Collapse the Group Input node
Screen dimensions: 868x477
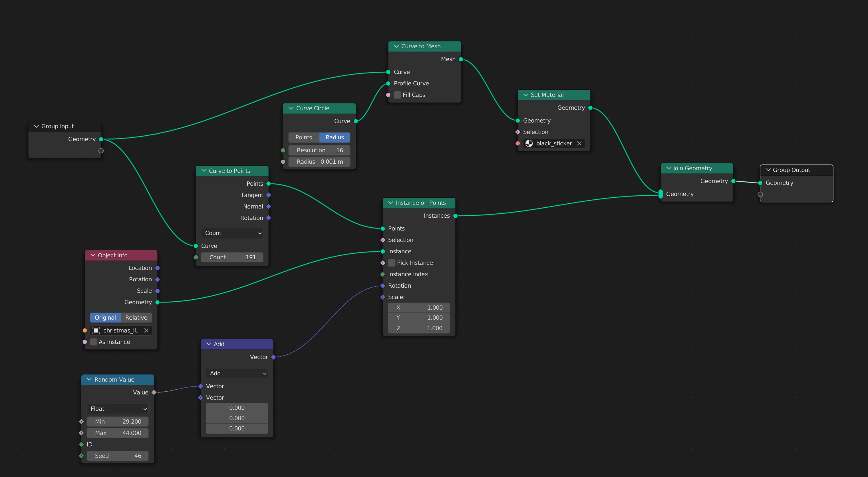pos(36,127)
